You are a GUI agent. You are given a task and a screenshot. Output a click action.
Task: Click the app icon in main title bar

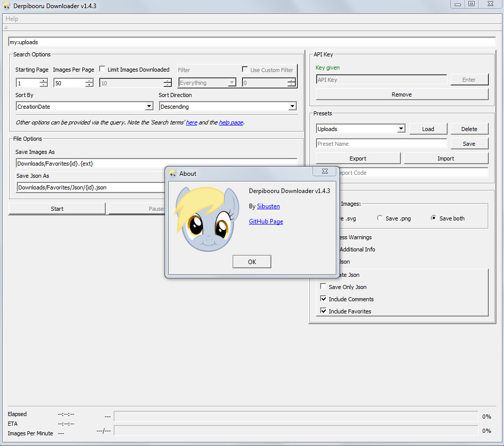[7, 6]
